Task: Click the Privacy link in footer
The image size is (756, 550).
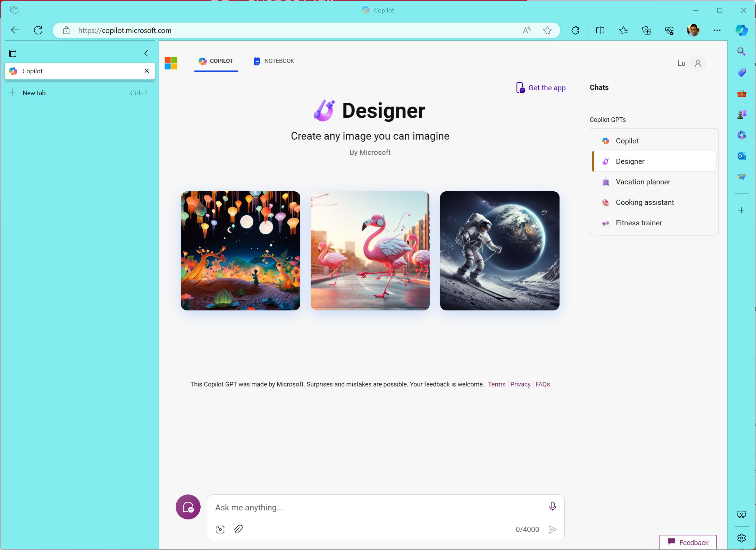Action: tap(520, 384)
